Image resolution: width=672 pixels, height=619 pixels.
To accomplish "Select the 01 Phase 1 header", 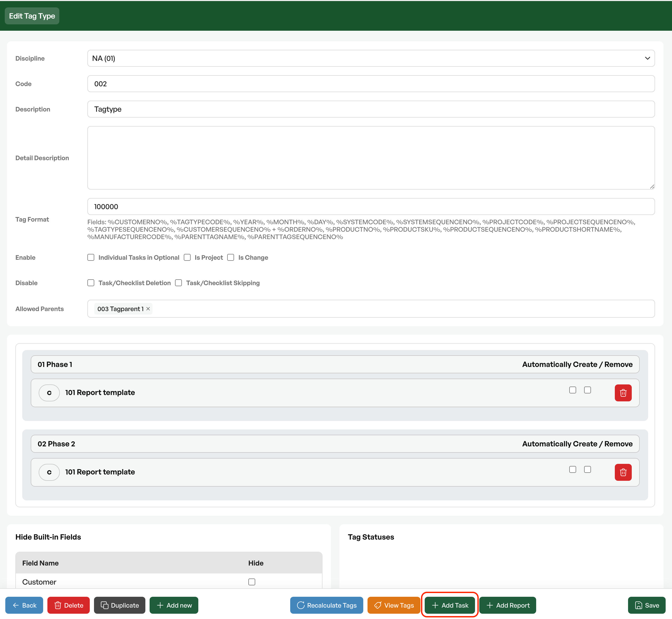I will tap(335, 364).
